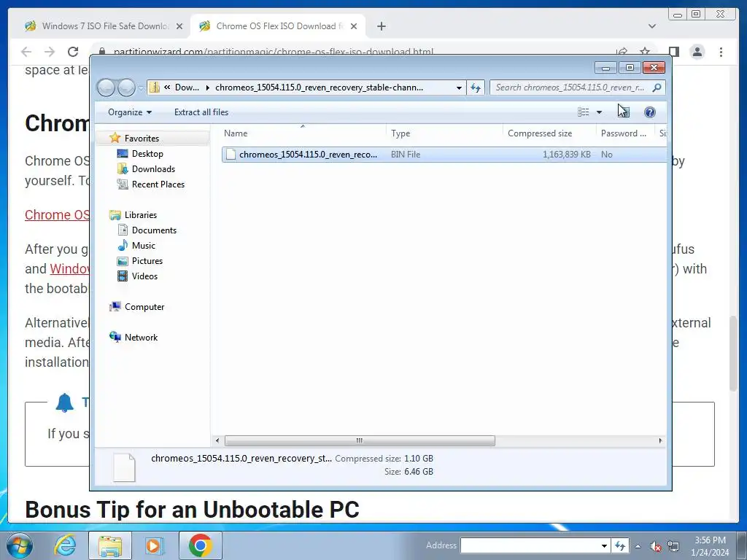Switch to Chrome in taskbar

pos(200,545)
